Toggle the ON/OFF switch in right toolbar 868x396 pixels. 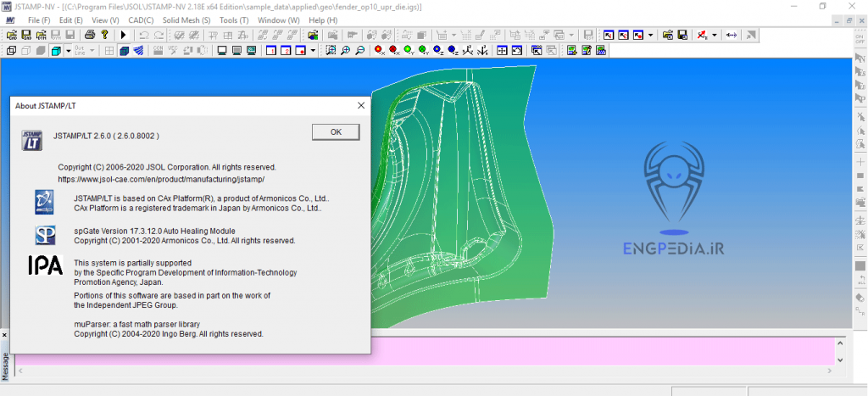pyautogui.click(x=860, y=39)
